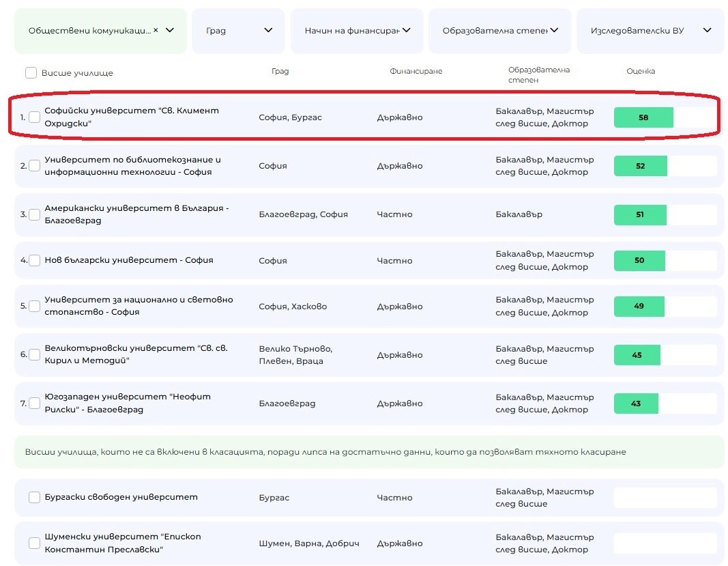
Task: Expand the 'Образователна степен' filter
Action: [554, 30]
